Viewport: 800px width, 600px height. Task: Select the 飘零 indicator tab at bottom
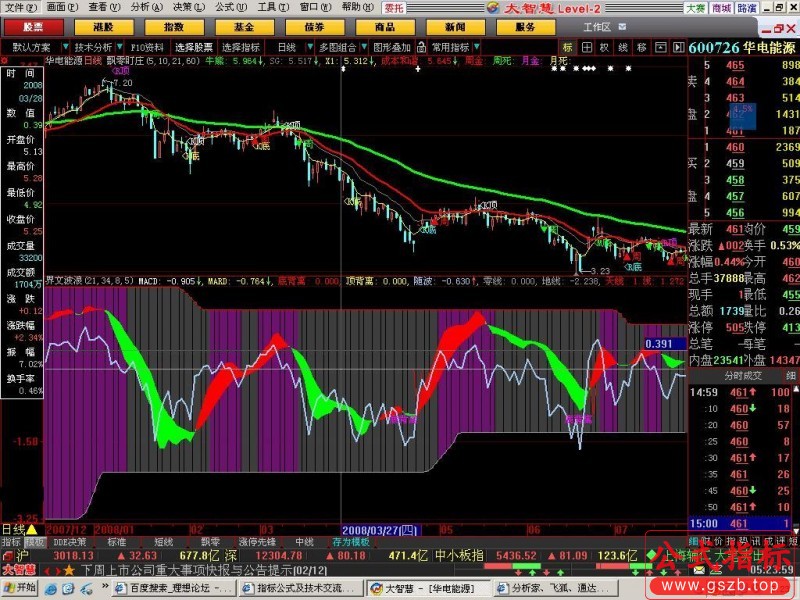click(x=210, y=542)
